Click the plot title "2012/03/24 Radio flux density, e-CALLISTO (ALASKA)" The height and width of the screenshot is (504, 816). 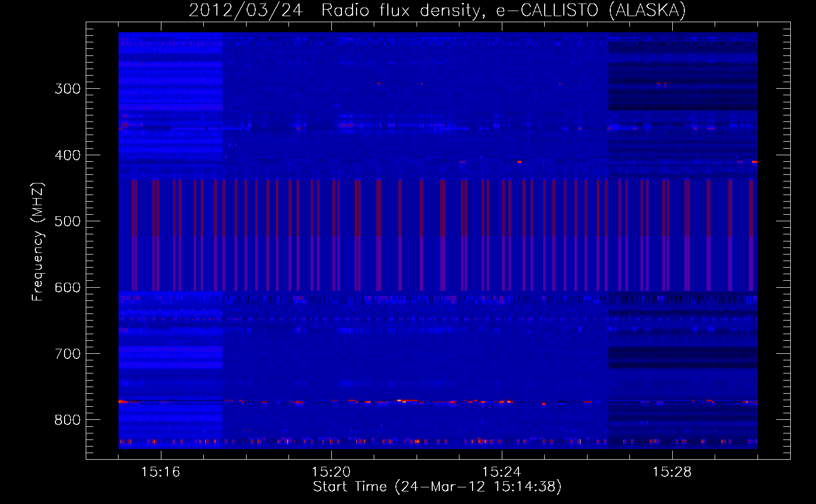click(x=437, y=10)
